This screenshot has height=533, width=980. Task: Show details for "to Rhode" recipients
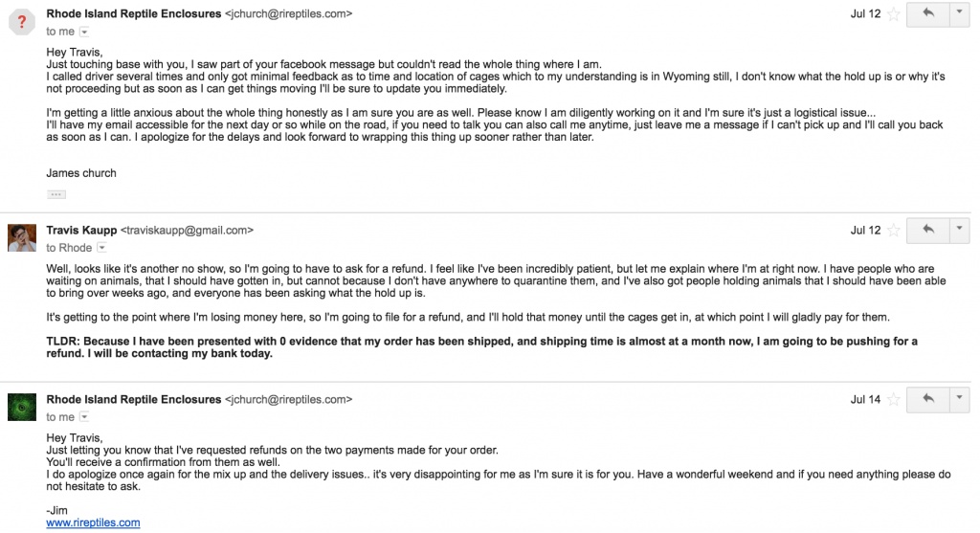coord(101,248)
